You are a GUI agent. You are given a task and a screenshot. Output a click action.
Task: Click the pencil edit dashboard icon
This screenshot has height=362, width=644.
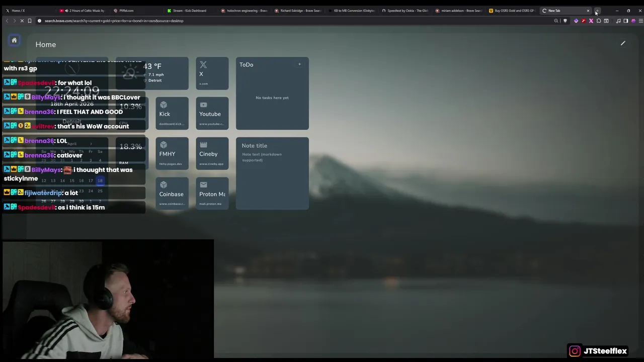623,43
